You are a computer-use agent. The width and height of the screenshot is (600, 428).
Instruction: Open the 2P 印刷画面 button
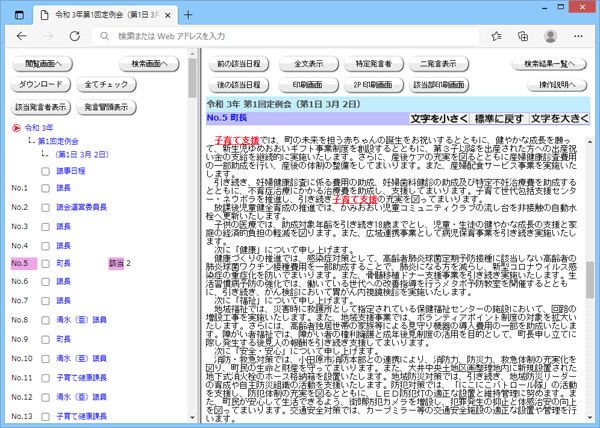[373, 85]
